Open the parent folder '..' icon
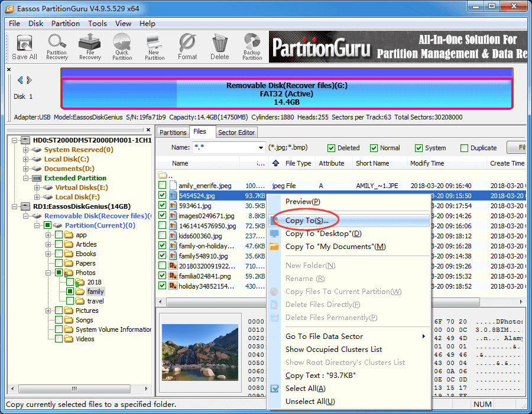The height and width of the screenshot is (414, 532). click(x=163, y=175)
